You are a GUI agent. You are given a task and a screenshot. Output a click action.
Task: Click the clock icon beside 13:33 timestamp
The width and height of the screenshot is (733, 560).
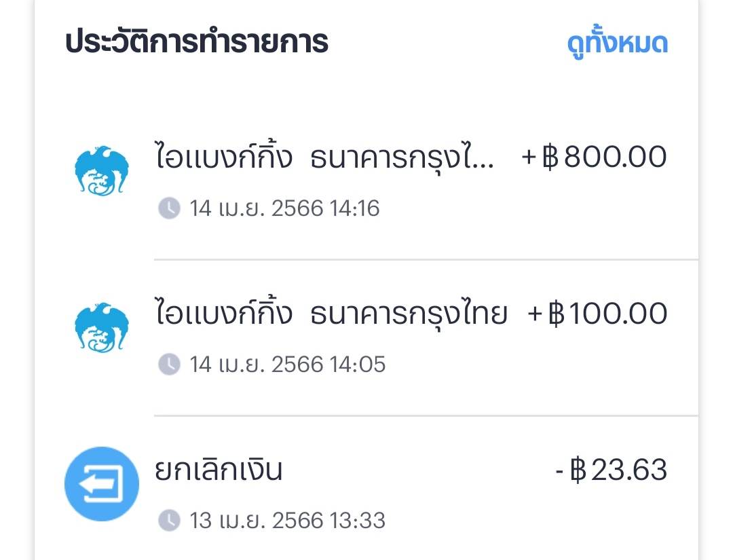[169, 520]
